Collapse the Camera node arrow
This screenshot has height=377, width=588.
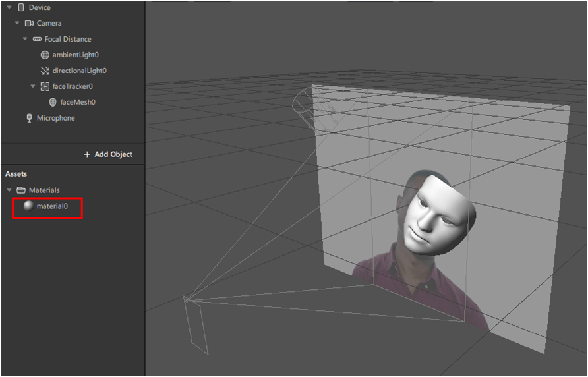point(17,23)
